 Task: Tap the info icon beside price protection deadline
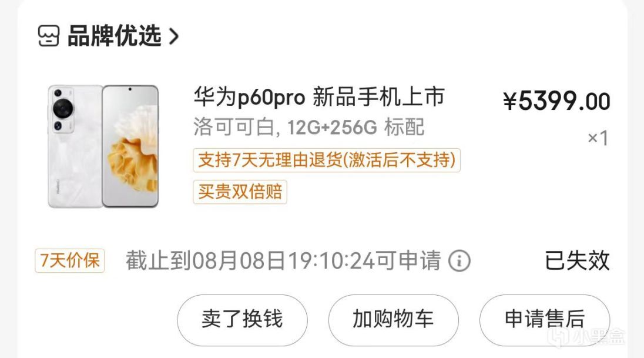click(x=459, y=260)
